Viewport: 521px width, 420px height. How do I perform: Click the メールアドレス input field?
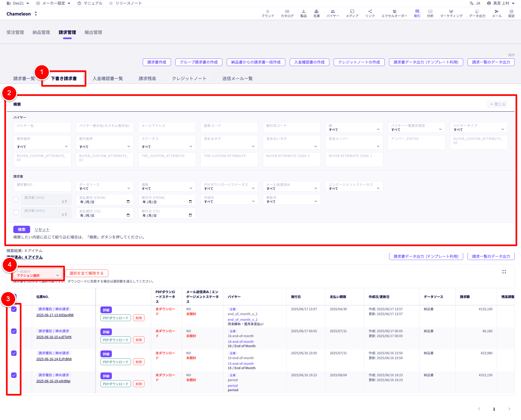167,128
